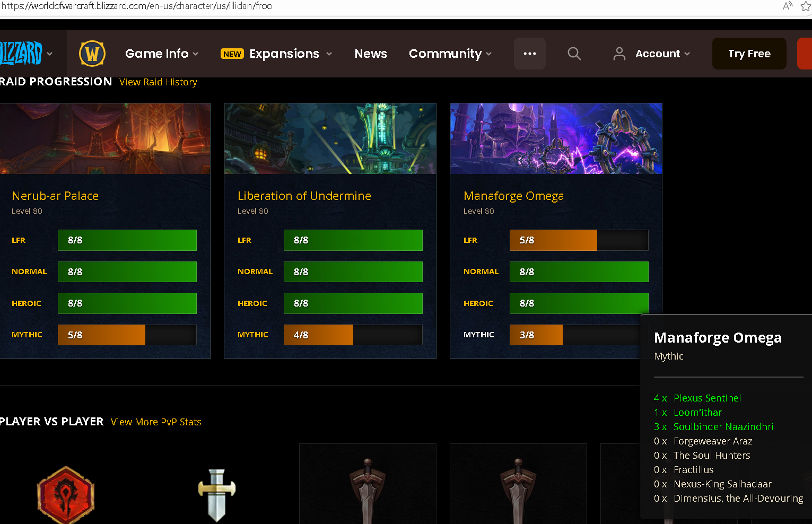Click "Level 80" under Liberation of Undermine
The image size is (812, 524).
click(253, 211)
